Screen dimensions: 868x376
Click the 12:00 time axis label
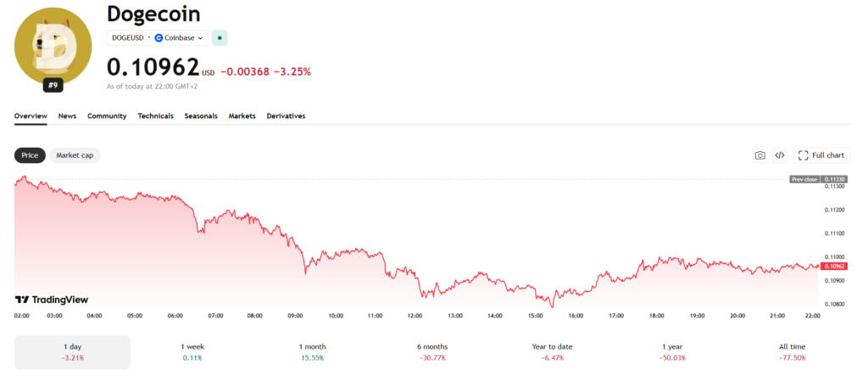[x=415, y=316]
